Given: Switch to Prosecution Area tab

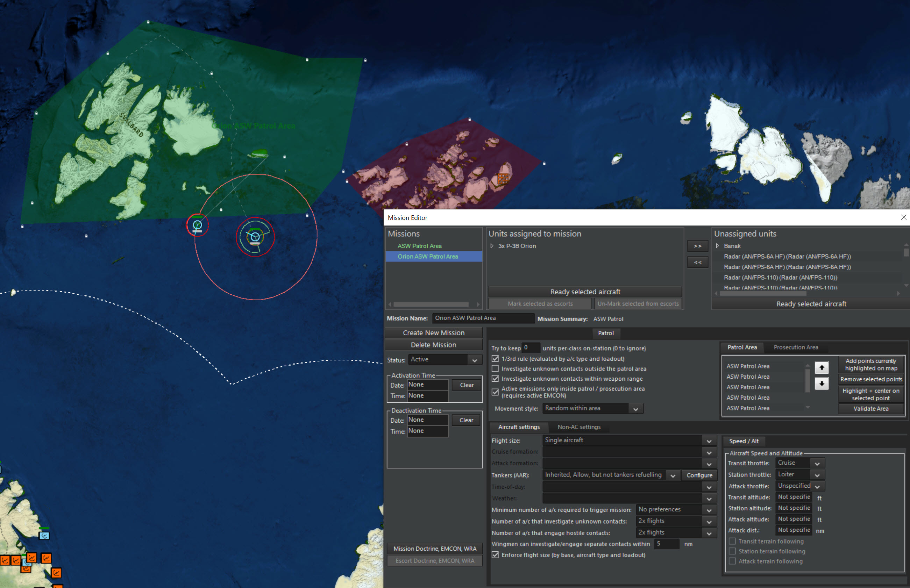Looking at the screenshot, I should click(796, 347).
